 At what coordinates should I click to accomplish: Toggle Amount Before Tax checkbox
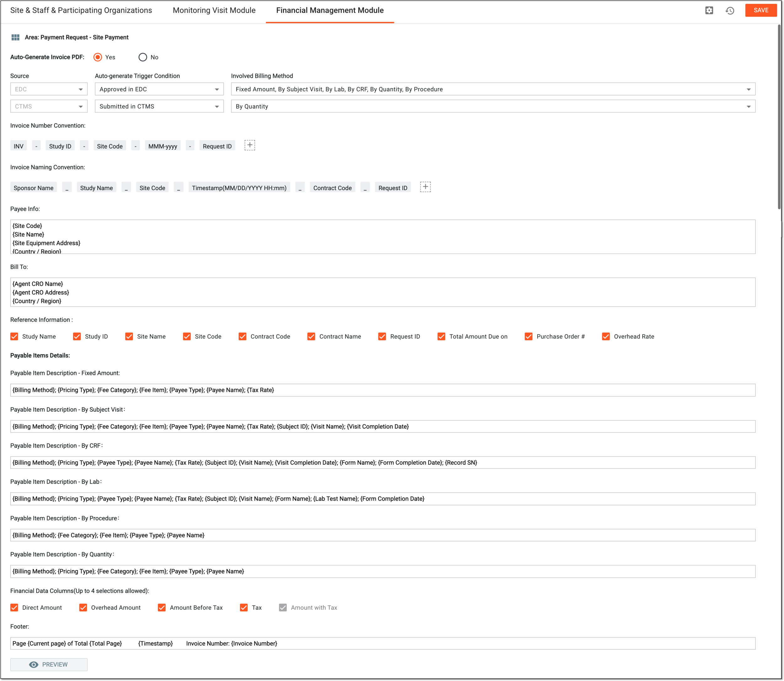(162, 607)
